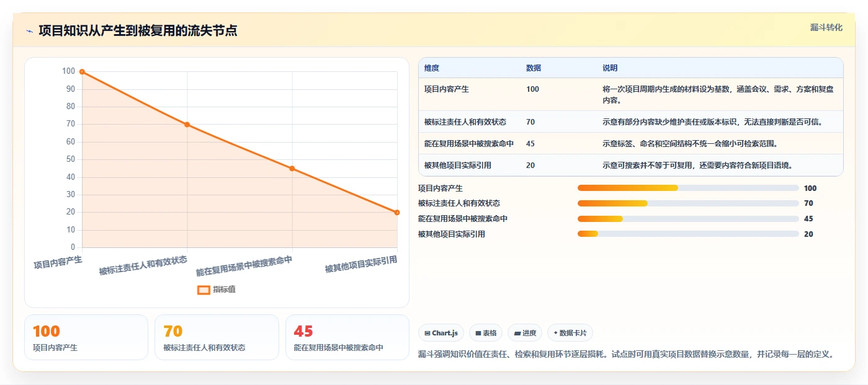
Task: Open the 45 能在复用场景中被搜索命中 data card
Action: [x=347, y=337]
